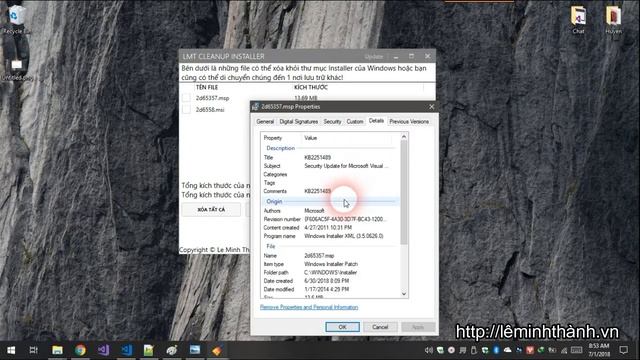Select the Authors value Microsoft
This screenshot has height=360, width=640.
(x=314, y=211)
